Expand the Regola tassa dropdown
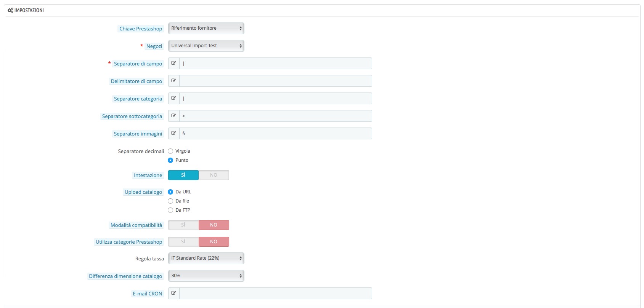Image resolution: width=644 pixels, height=308 pixels. (206, 258)
